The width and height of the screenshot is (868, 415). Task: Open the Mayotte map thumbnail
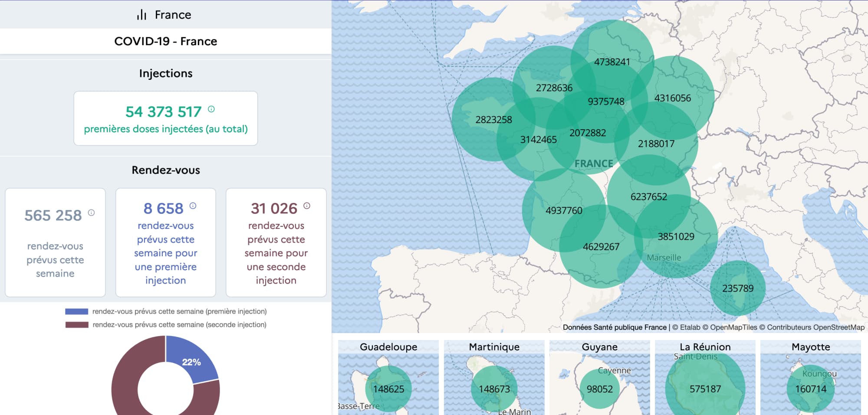[x=810, y=377]
